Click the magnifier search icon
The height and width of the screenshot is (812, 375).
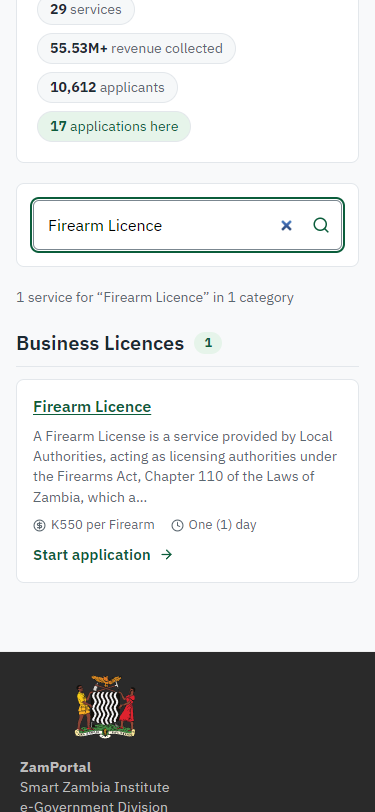tap(321, 225)
